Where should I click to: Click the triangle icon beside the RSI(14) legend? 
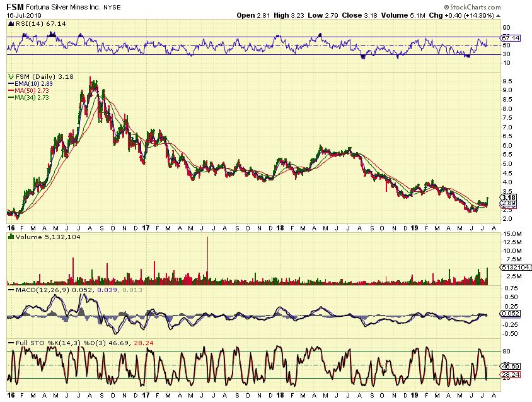click(11, 24)
